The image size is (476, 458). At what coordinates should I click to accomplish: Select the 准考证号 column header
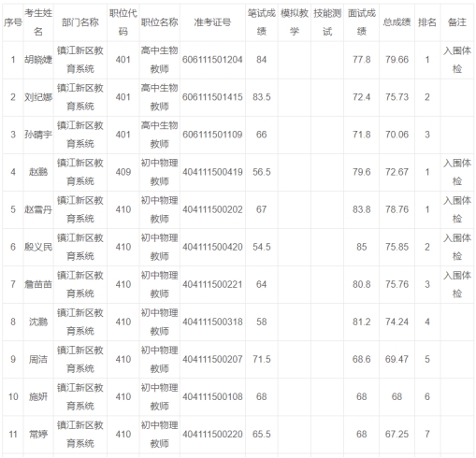tap(212, 22)
